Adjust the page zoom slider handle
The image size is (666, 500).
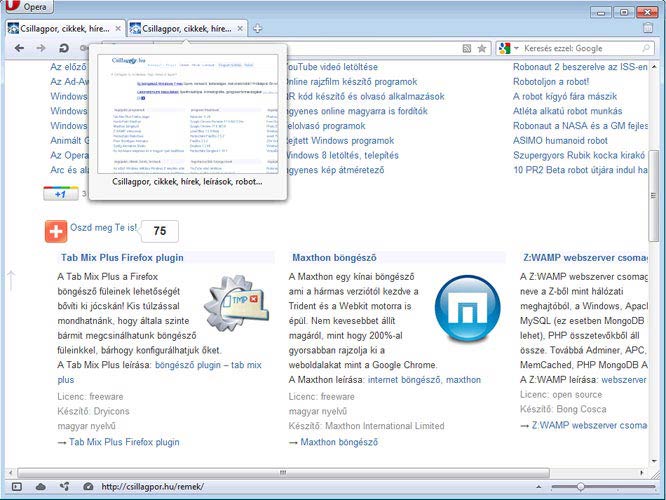click(x=580, y=487)
